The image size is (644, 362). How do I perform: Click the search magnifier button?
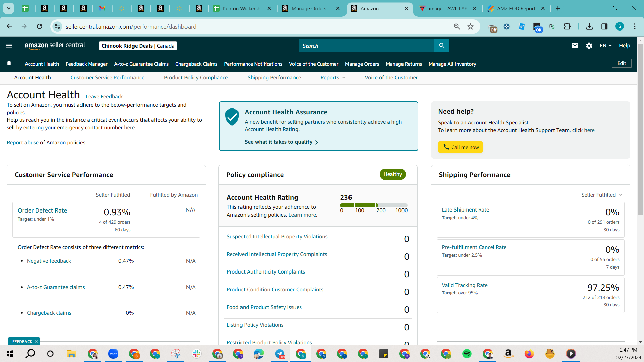442,46
